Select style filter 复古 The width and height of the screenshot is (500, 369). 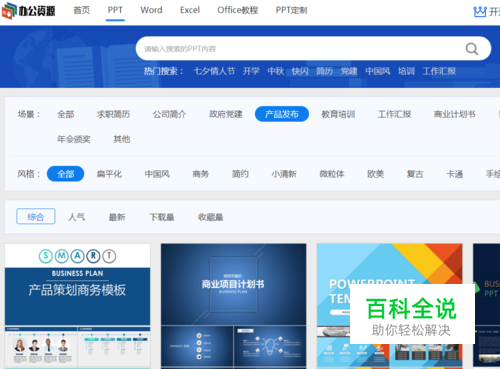415,174
